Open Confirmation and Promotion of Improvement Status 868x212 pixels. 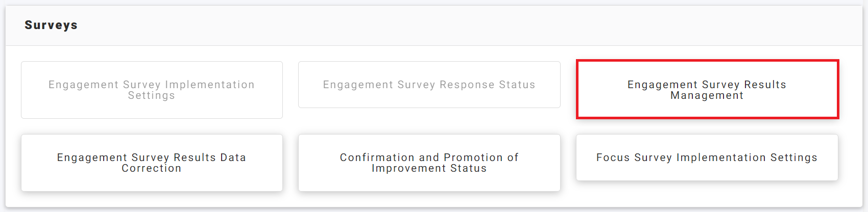tap(429, 163)
